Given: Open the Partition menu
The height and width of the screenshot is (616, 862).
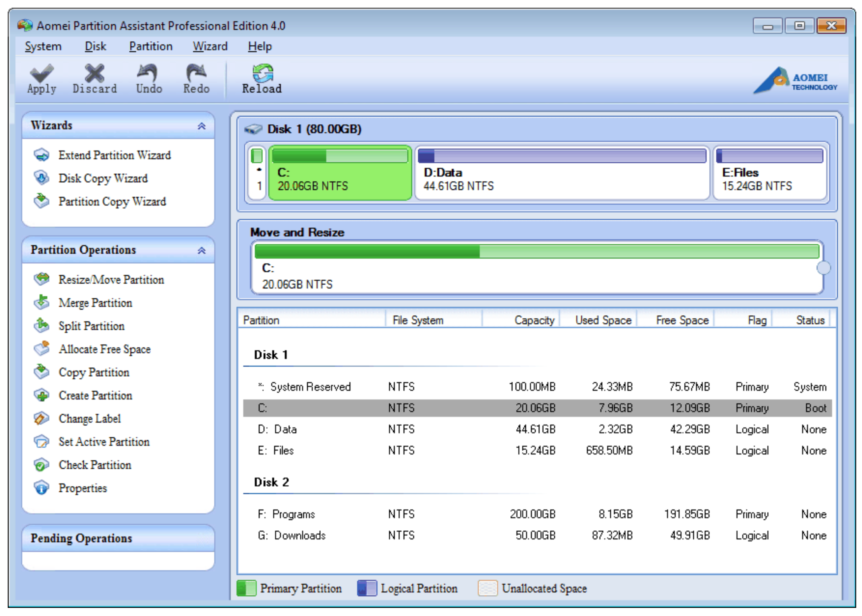Looking at the screenshot, I should pos(151,46).
